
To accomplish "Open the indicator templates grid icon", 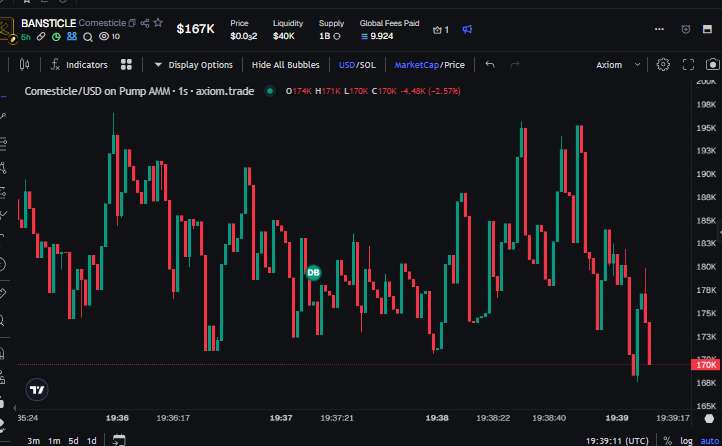I will click(126, 65).
